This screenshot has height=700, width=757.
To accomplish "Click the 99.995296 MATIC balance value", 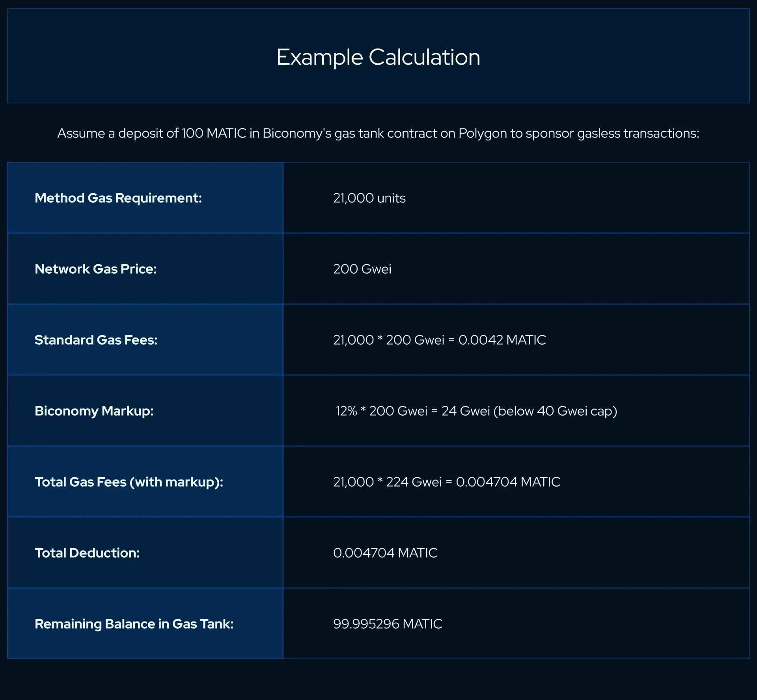I will tap(388, 623).
